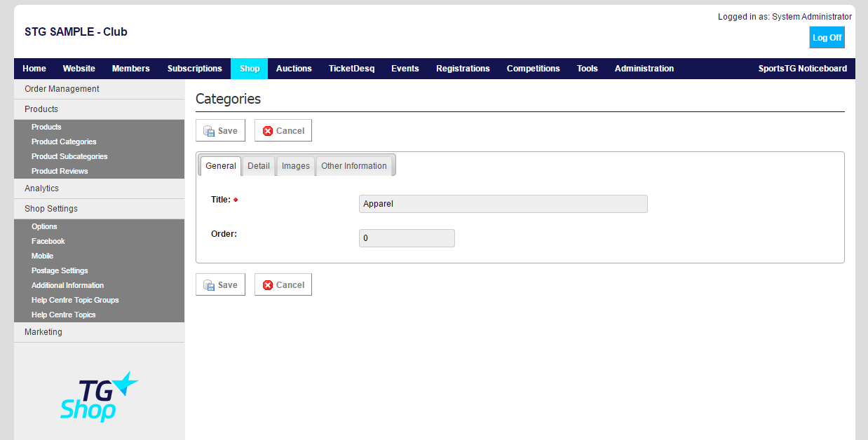Open Mobile under Shop Settings
Screen dimensions: 868x440
42,256
